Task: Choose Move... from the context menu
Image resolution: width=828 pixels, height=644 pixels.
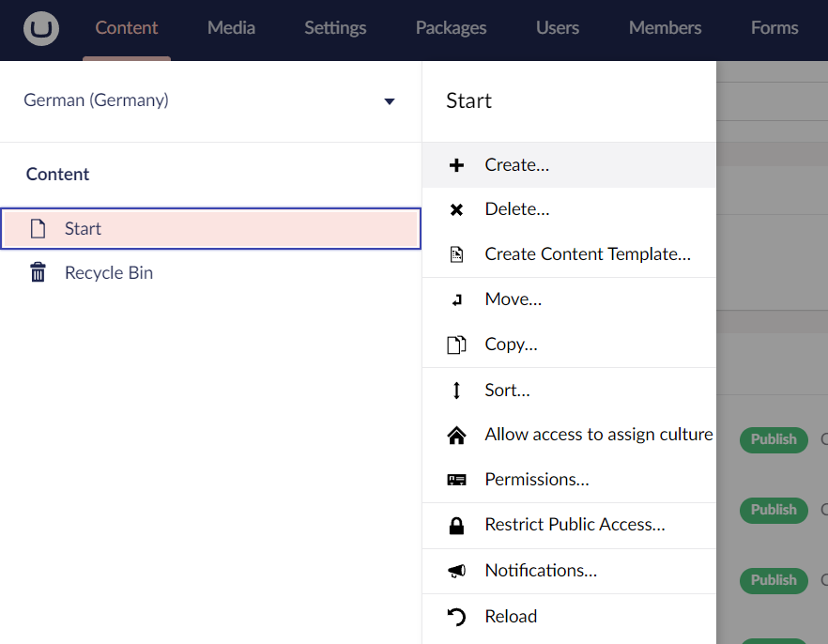Action: 513,299
